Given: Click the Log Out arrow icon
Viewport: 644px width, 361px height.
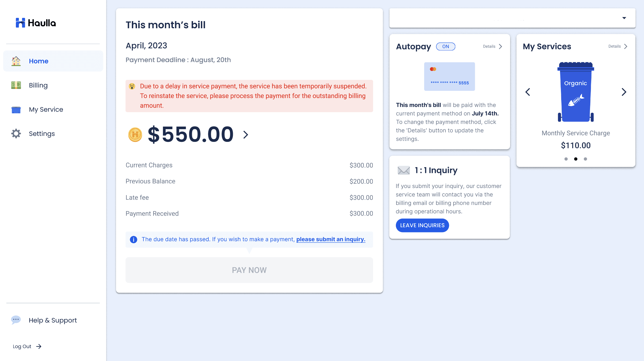Looking at the screenshot, I should (39, 346).
